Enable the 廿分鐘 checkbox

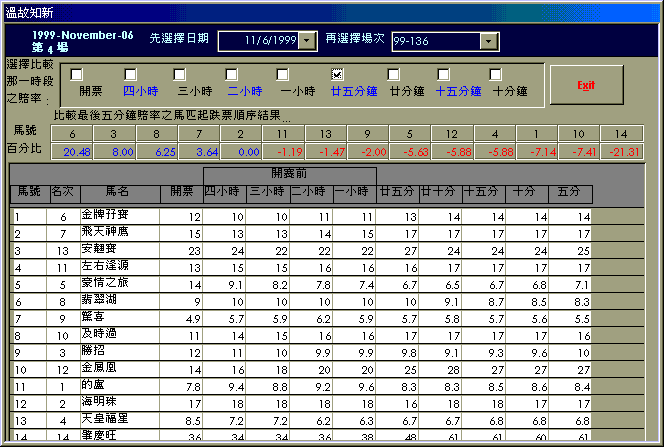pyautogui.click(x=393, y=74)
